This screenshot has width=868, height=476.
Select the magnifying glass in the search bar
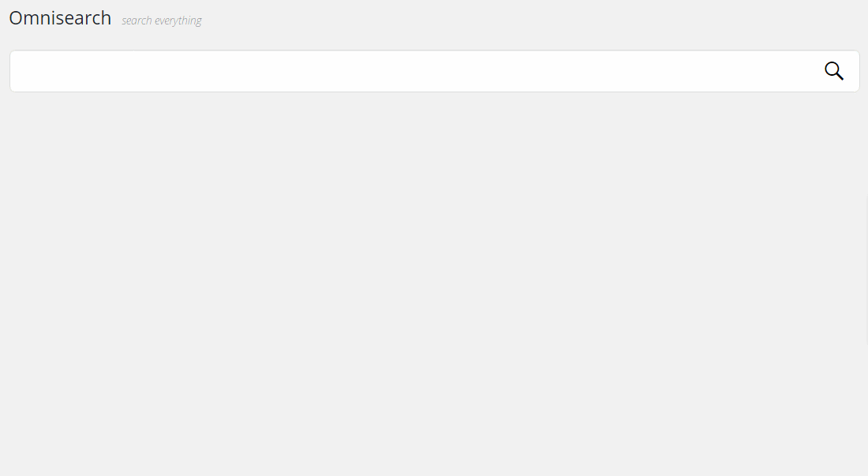834,71
